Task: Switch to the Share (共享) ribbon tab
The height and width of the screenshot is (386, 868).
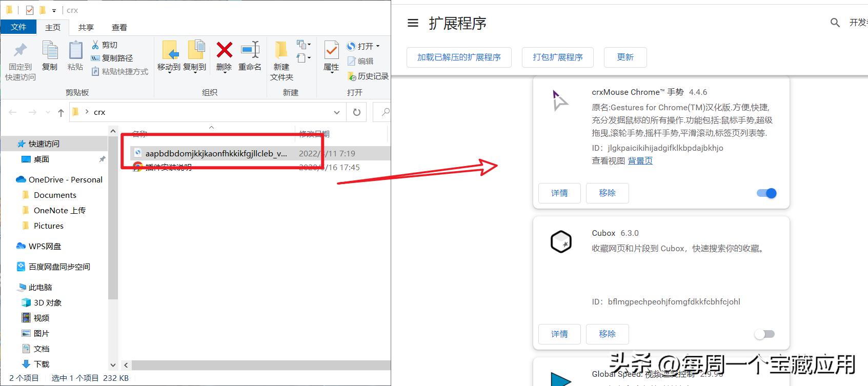Action: point(86,28)
